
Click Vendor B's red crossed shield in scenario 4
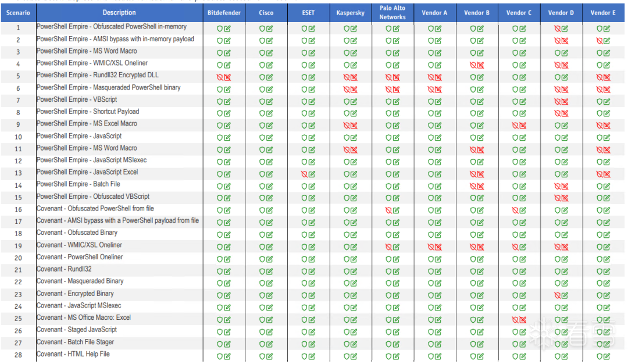pyautogui.click(x=473, y=65)
